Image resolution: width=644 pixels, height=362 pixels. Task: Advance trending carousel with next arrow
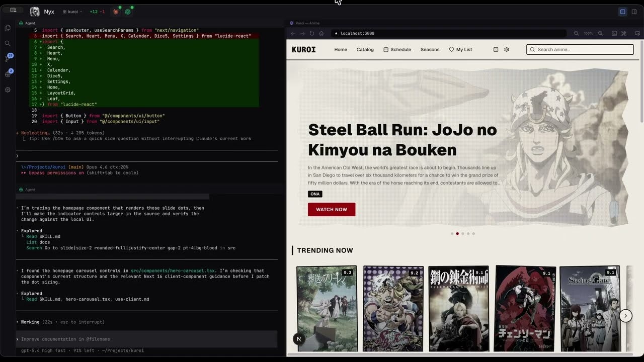[x=625, y=316]
